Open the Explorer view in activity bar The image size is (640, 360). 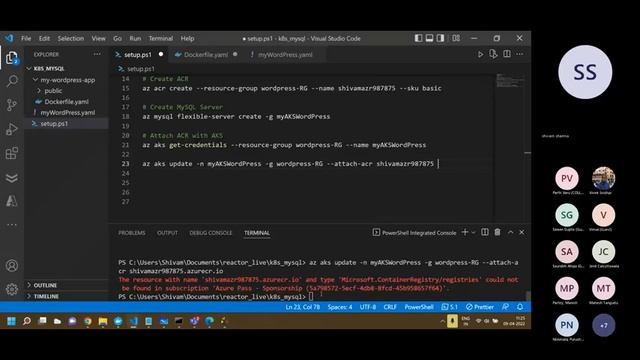(x=12, y=58)
